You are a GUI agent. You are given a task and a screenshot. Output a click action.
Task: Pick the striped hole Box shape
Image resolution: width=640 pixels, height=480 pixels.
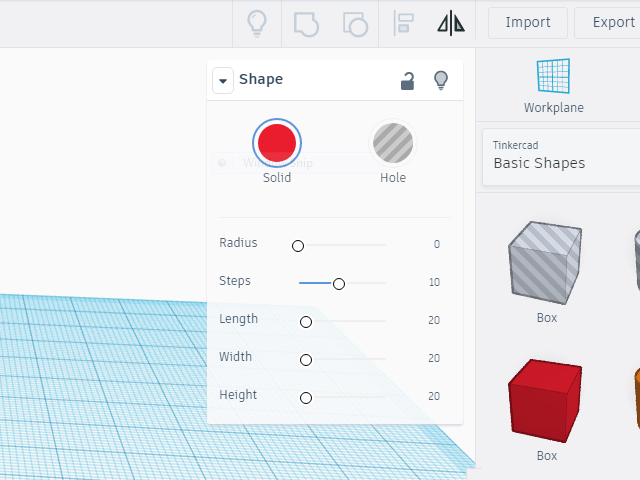[546, 263]
